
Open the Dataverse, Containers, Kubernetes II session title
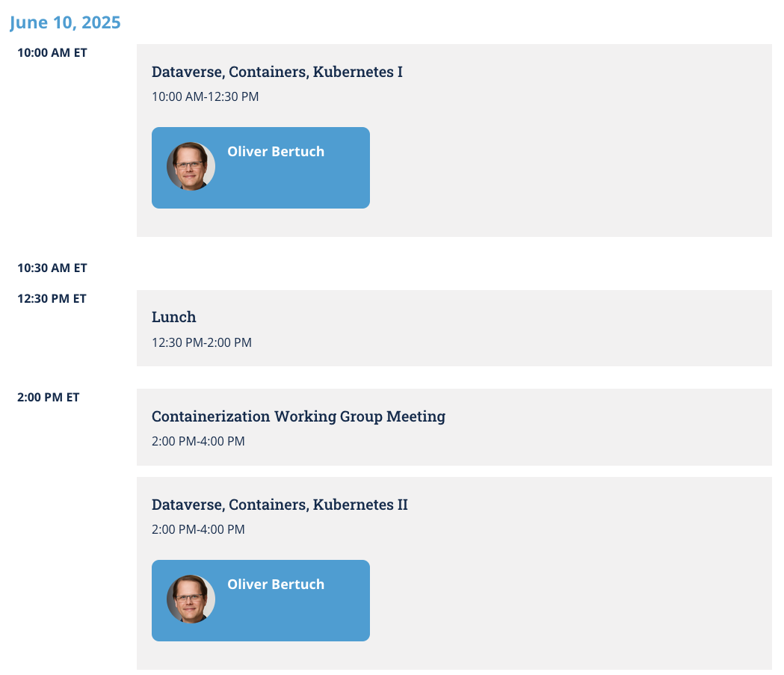point(280,505)
